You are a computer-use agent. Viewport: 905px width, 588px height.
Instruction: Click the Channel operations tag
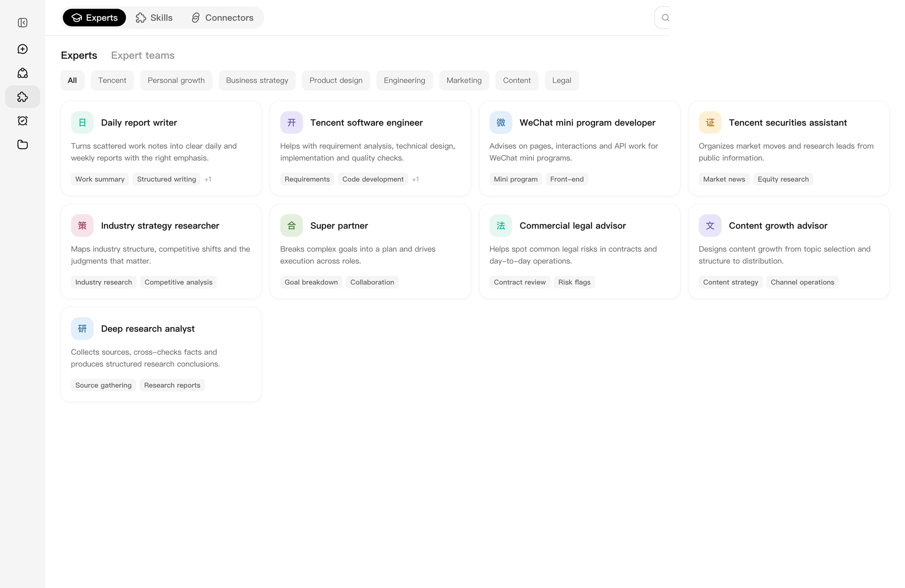point(803,282)
